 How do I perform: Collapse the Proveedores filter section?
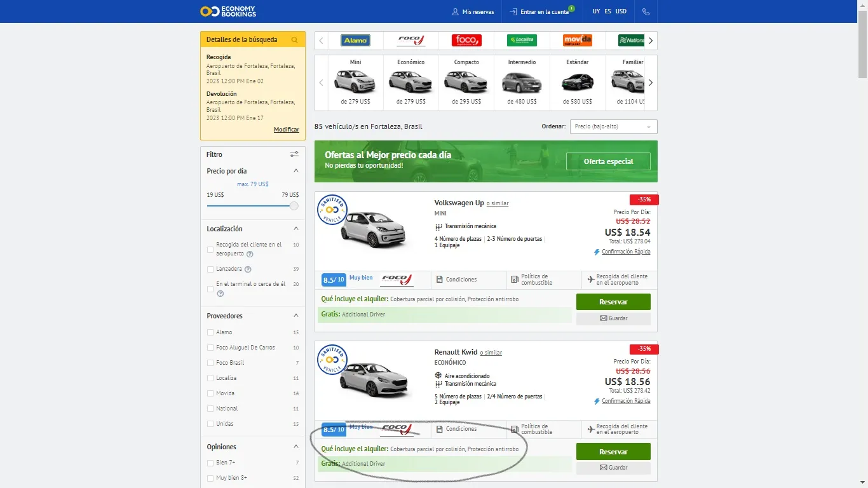tap(295, 316)
